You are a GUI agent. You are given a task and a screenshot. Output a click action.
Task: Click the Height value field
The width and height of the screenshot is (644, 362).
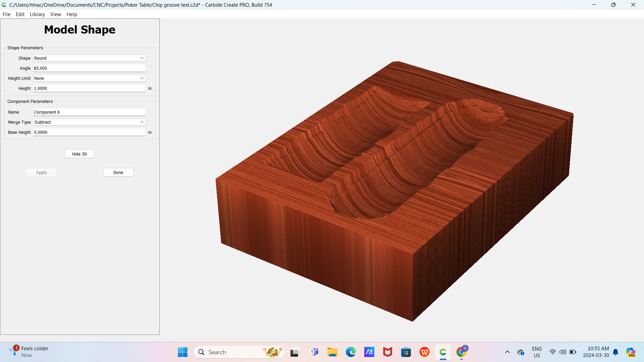click(x=89, y=88)
